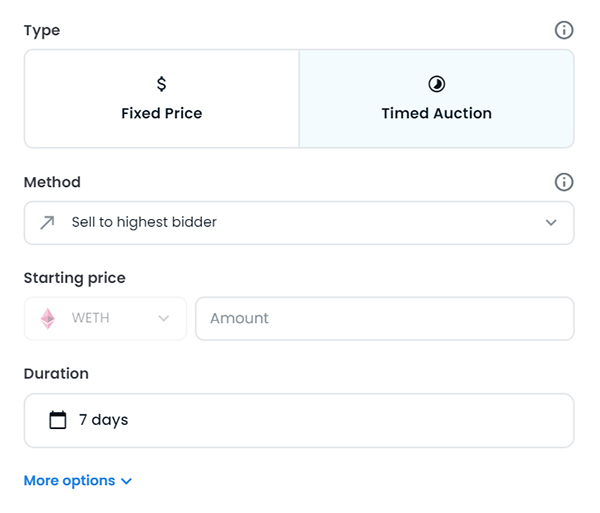Open the WETH currency selector
This screenshot has height=513, width=600.
point(105,319)
